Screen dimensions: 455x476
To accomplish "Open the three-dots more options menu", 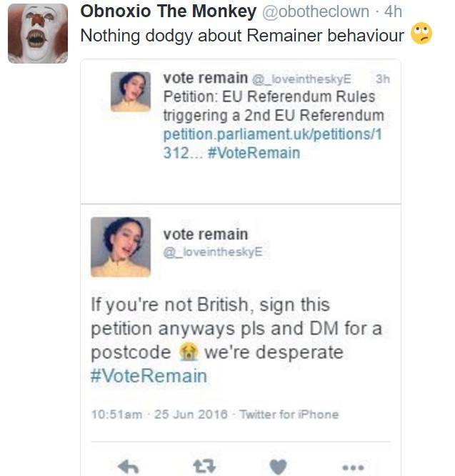I will [353, 467].
